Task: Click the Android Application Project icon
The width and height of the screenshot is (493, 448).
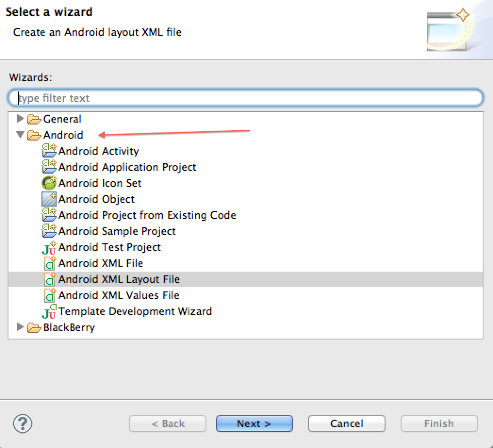Action: point(49,167)
